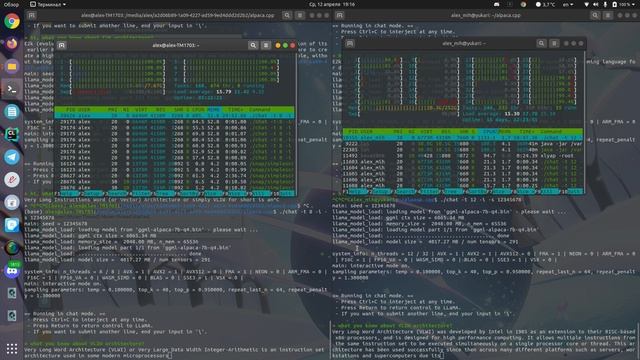Screen dimensions: 640x360
Task: Click F1 Help in left htop window
Action: (x=68, y=193)
